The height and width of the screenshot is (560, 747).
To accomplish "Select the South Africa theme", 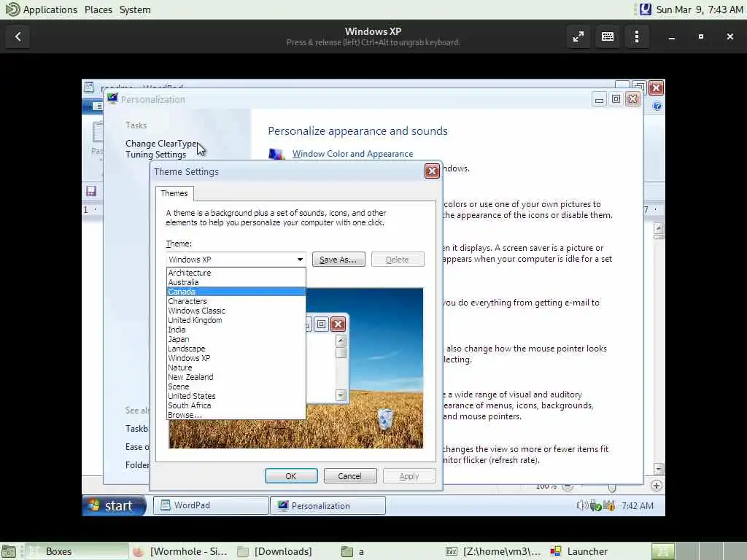I will [x=236, y=405].
